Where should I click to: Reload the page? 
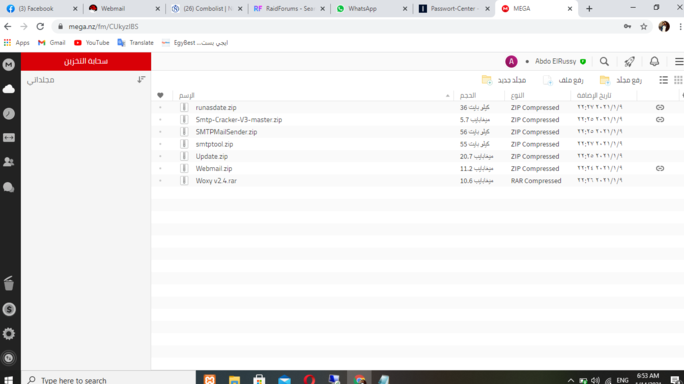tap(40, 27)
